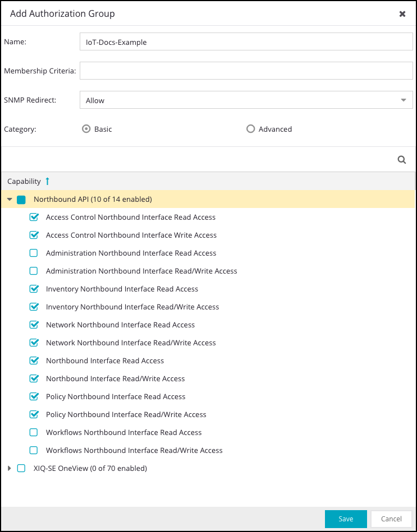Click the Membership Criteria input field
This screenshot has height=532, width=417.
[x=246, y=71]
